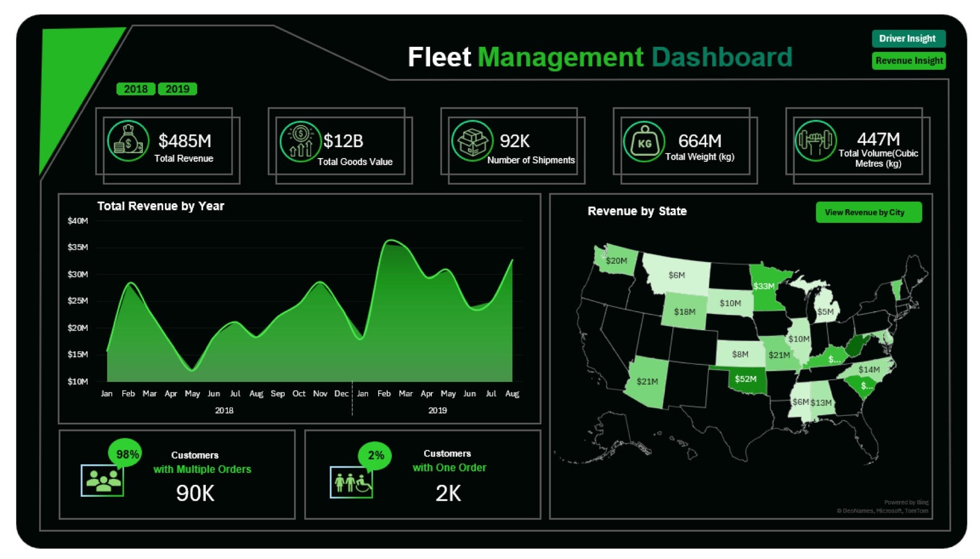Click Arizona's $21M state on map
The width and height of the screenshot is (980, 559).
pos(647,381)
